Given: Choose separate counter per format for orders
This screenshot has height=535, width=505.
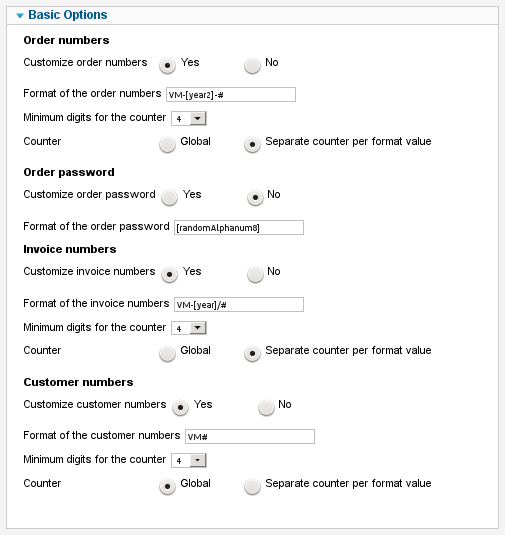Looking at the screenshot, I should (x=252, y=144).
